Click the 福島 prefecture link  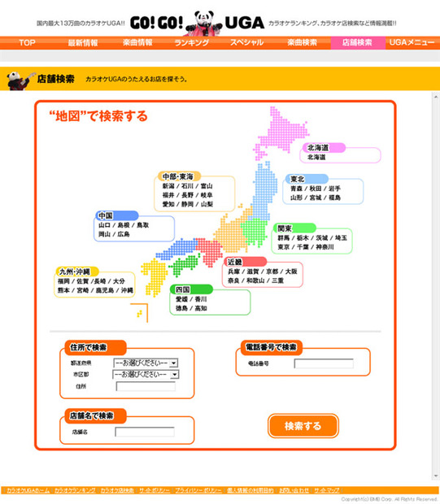click(x=334, y=198)
